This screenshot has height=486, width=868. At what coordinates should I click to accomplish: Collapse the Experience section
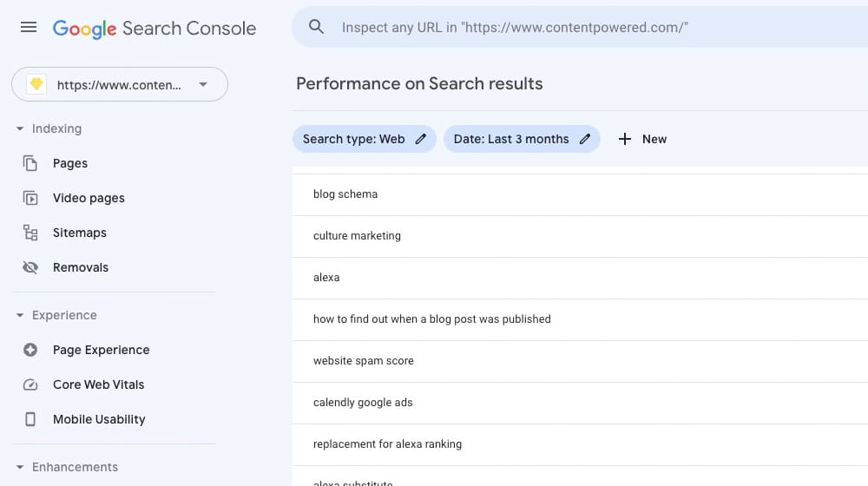coord(56,315)
